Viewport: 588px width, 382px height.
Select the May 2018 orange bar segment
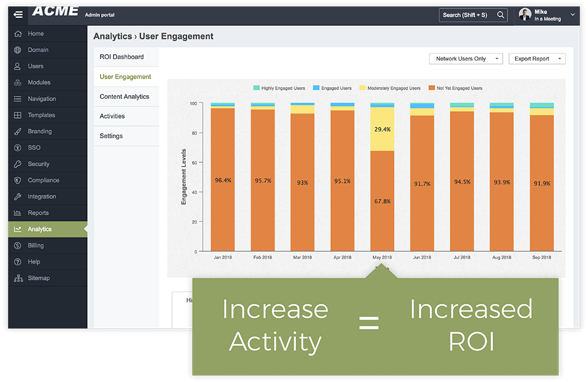pyautogui.click(x=382, y=201)
